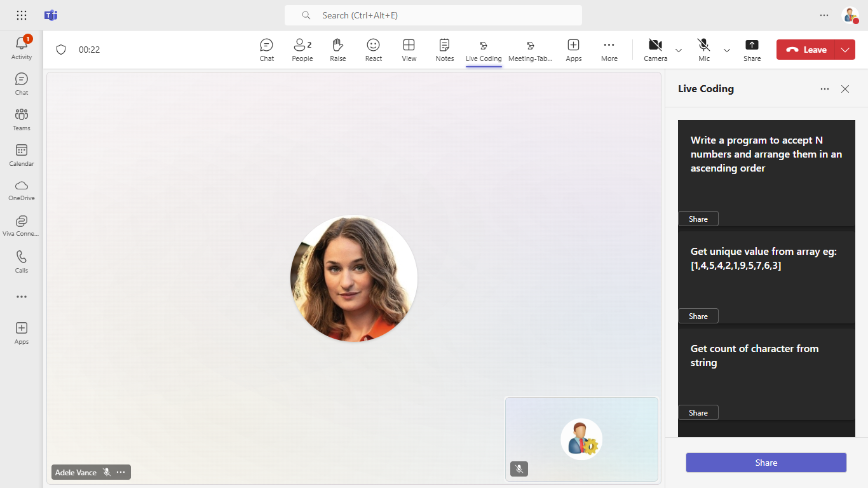Open Viva Connections app
Viewport: 868px width, 488px height.
(22, 226)
